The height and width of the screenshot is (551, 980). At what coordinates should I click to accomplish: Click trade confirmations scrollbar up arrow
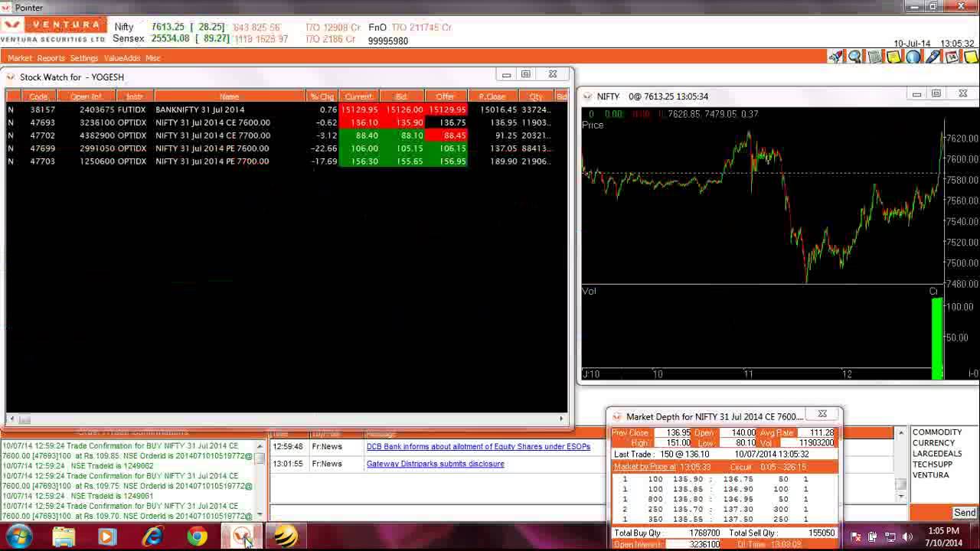tap(260, 446)
